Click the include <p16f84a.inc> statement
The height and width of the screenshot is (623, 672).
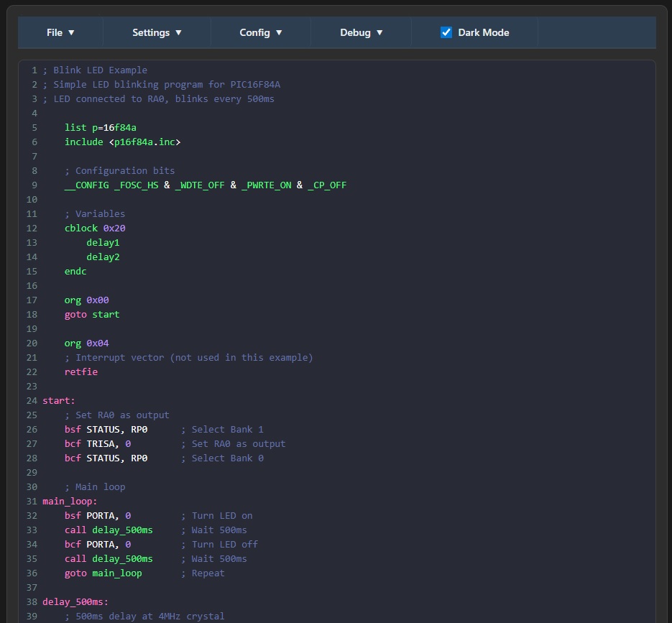coord(122,142)
